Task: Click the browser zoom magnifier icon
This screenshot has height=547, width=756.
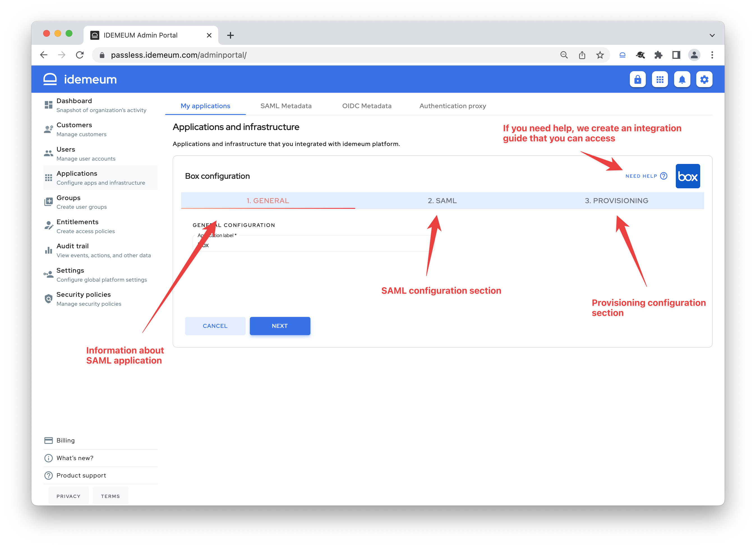Action: click(564, 55)
